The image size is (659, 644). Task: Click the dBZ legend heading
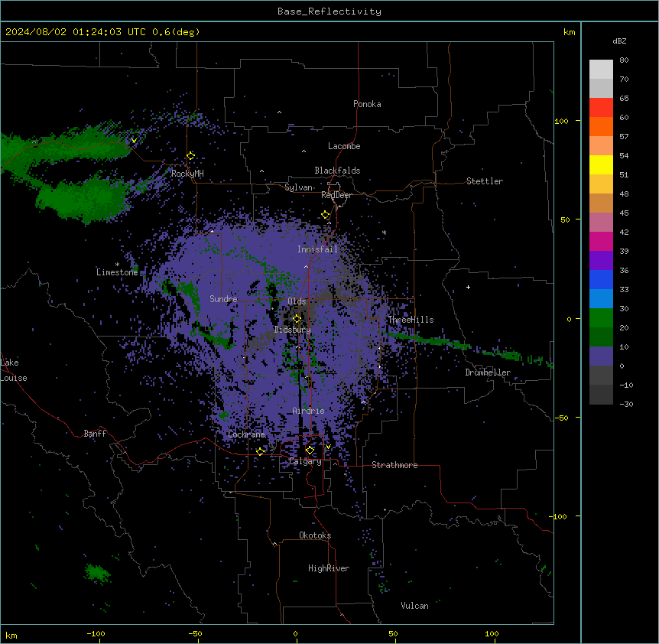pos(619,41)
